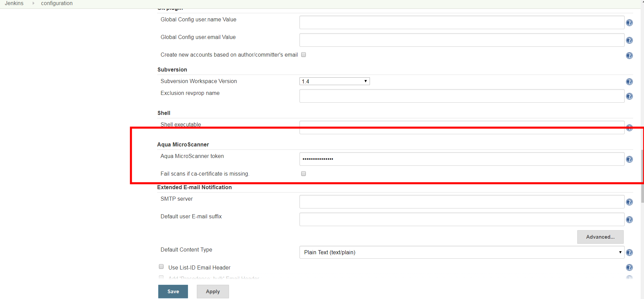The height and width of the screenshot is (299, 644).
Task: Open help for Global Config user.email Value
Action: [629, 40]
